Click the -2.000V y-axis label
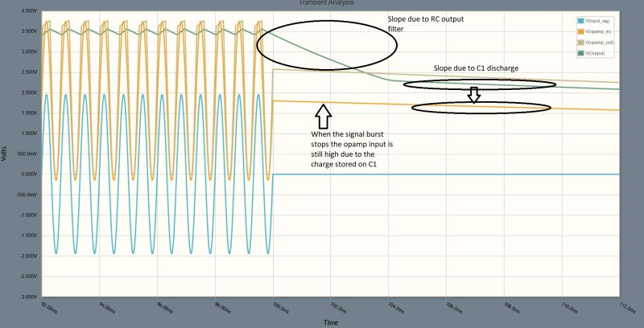The height and width of the screenshot is (328, 644). click(x=29, y=256)
